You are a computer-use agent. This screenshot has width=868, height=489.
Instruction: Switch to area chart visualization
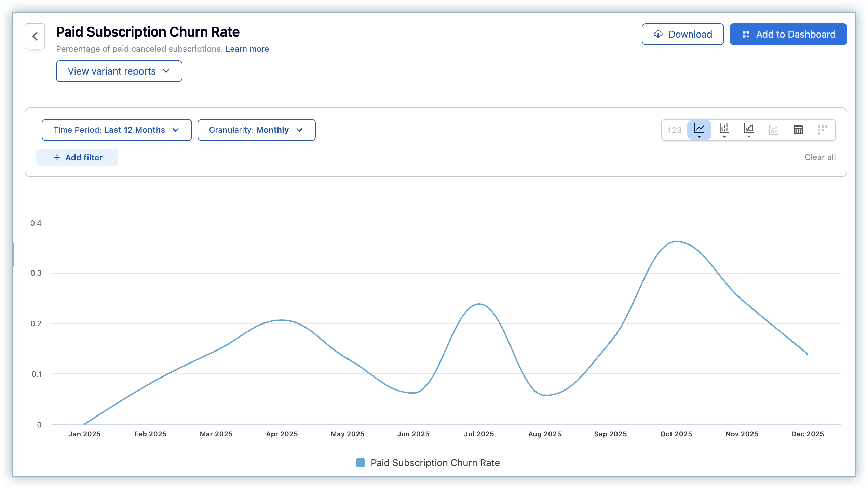[x=748, y=130]
